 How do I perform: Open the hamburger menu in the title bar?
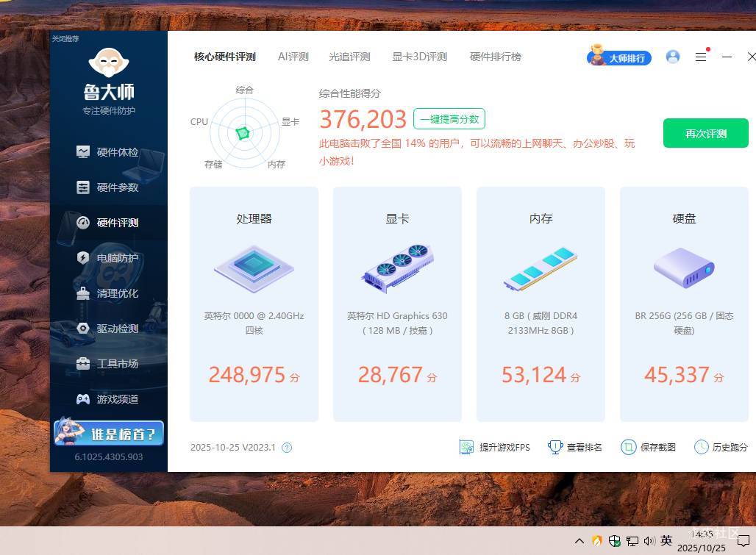point(701,57)
